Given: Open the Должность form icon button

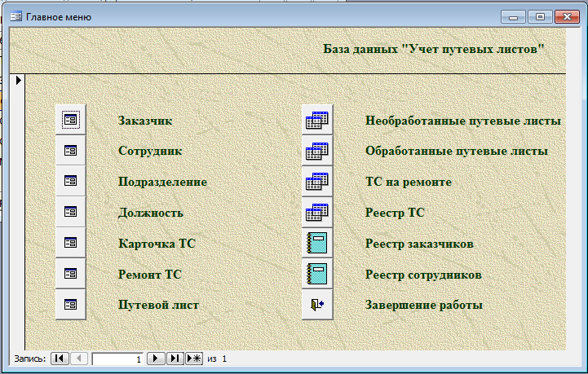Looking at the screenshot, I should pyautogui.click(x=70, y=212).
